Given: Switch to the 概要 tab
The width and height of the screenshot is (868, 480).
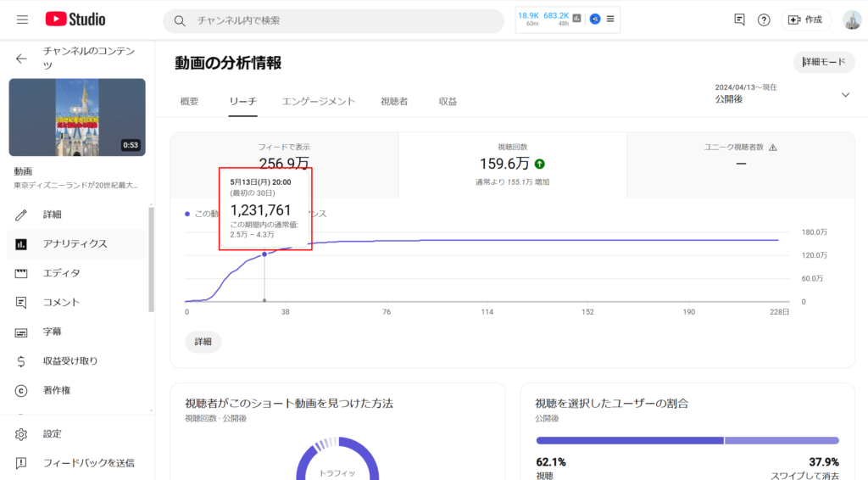Looking at the screenshot, I should 189,102.
